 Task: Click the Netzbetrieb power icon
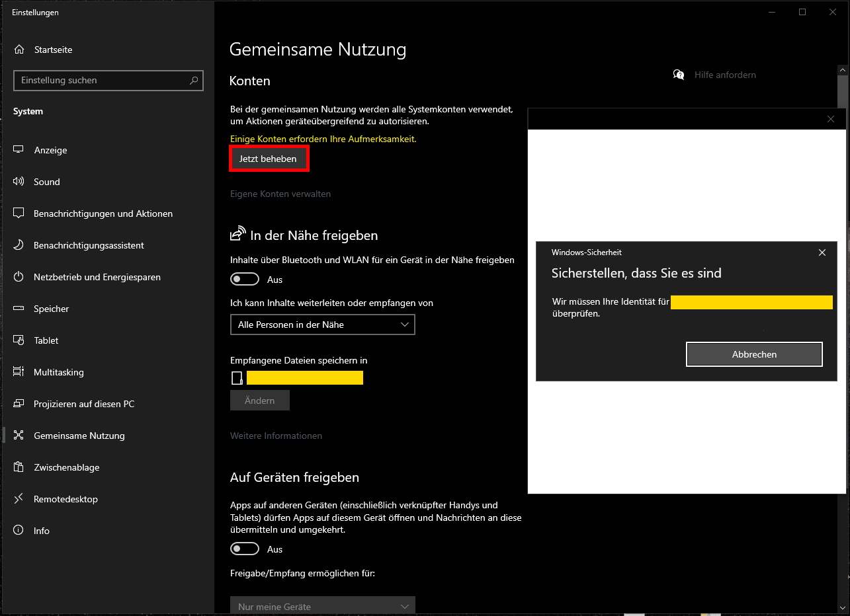click(x=19, y=277)
